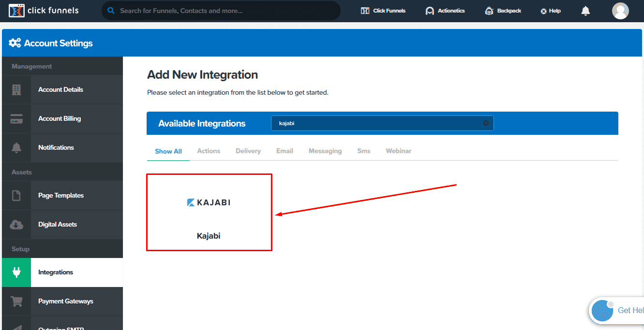Open the user profile avatar
The image size is (644, 330).
620,11
